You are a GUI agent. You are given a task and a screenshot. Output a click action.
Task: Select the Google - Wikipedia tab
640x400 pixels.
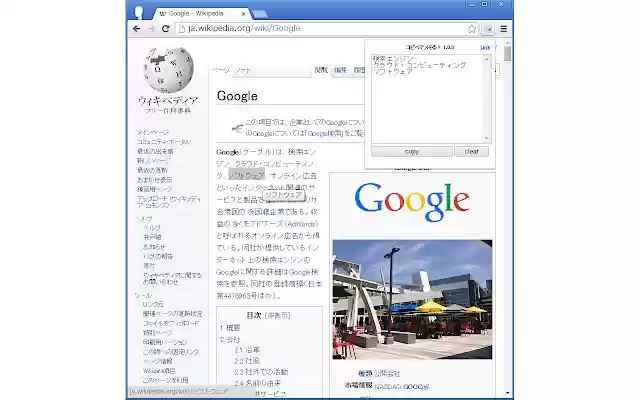pyautogui.click(x=202, y=13)
